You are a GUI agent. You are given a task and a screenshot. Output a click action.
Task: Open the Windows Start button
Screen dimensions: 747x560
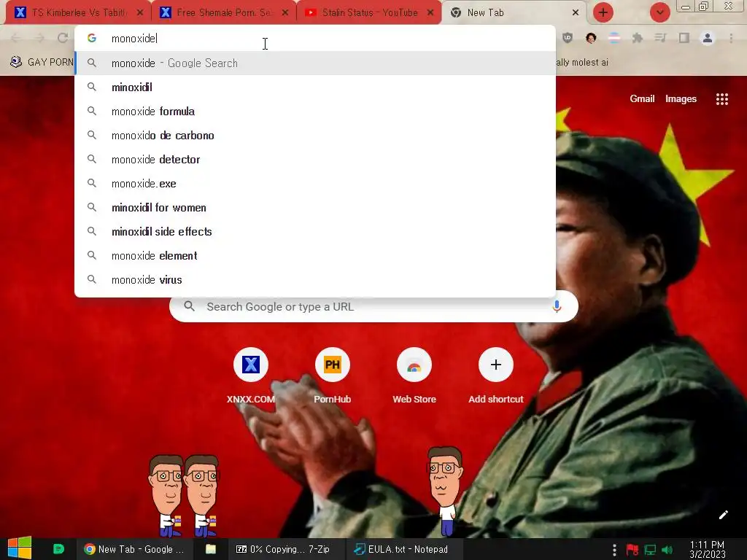tap(20, 548)
